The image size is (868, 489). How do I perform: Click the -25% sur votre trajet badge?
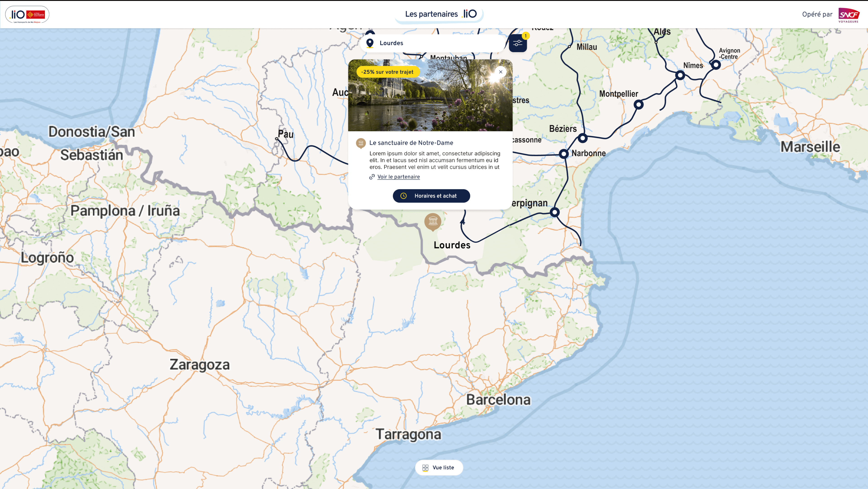coord(387,72)
